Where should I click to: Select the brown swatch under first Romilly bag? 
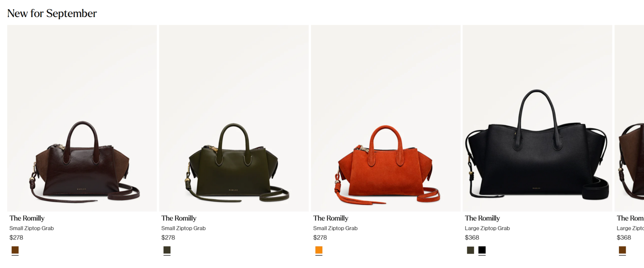tap(15, 250)
